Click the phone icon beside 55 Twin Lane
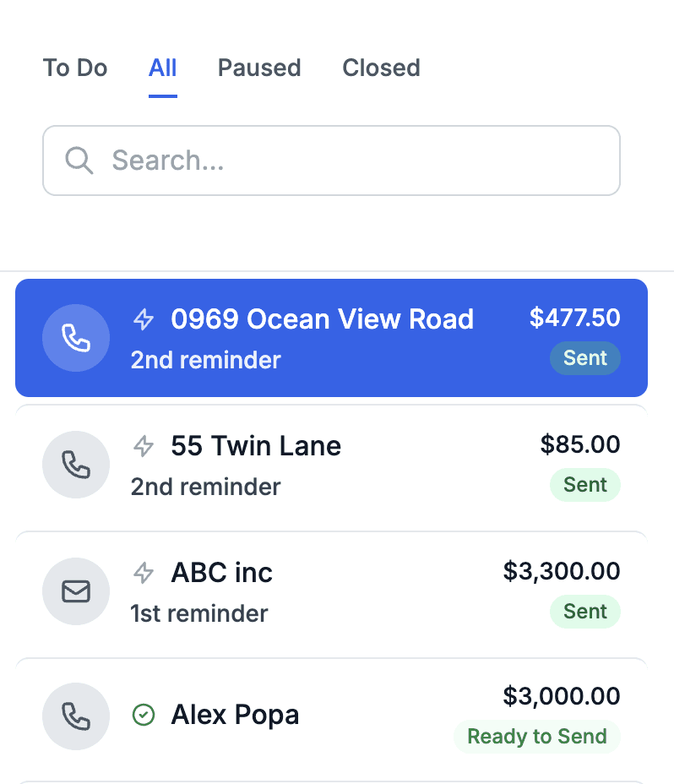This screenshot has width=674, height=784. pyautogui.click(x=76, y=465)
